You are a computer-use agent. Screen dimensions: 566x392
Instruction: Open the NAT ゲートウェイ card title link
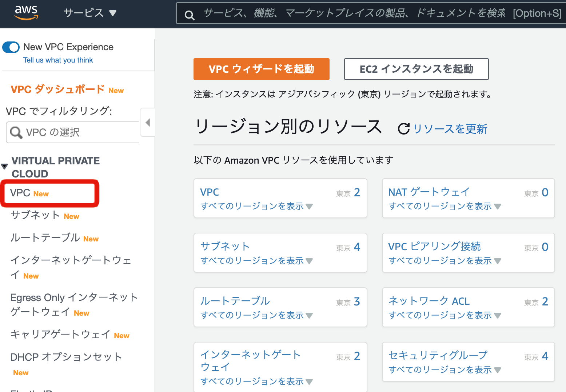tap(429, 192)
